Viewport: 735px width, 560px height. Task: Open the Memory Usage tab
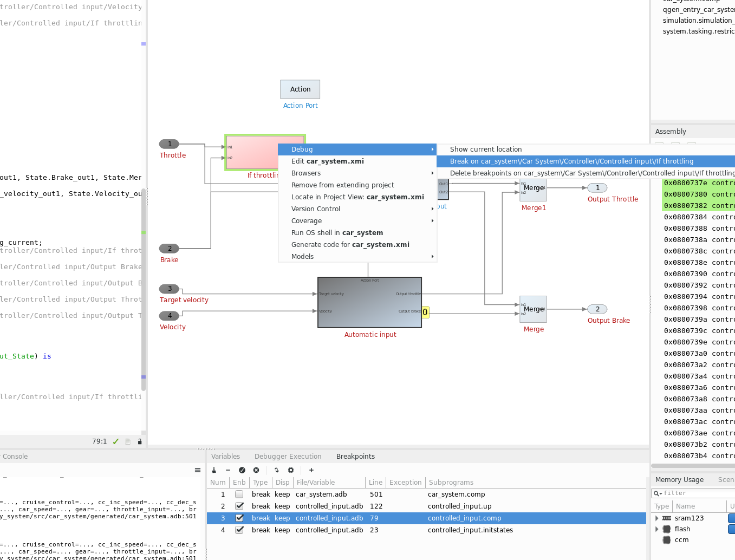679,480
